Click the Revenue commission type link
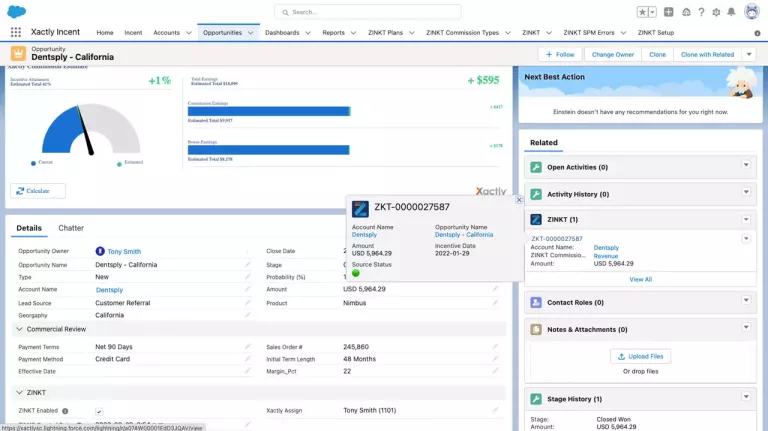The height and width of the screenshot is (431, 768). [605, 256]
